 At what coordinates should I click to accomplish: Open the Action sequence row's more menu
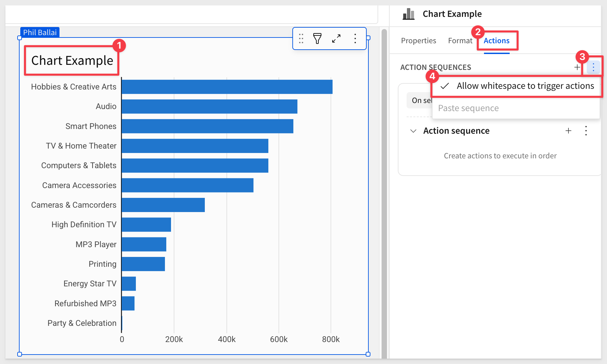pos(586,131)
